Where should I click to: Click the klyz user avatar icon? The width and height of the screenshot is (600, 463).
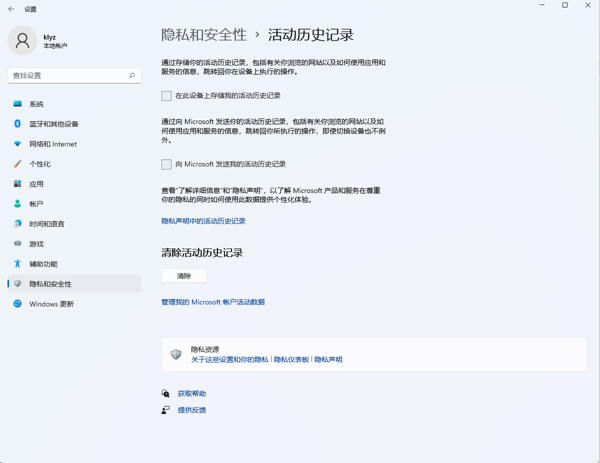tap(23, 40)
